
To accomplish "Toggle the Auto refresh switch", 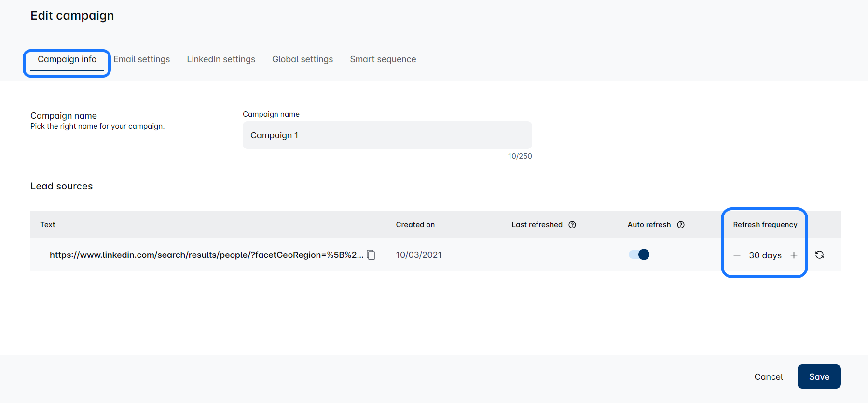I will pyautogui.click(x=639, y=255).
